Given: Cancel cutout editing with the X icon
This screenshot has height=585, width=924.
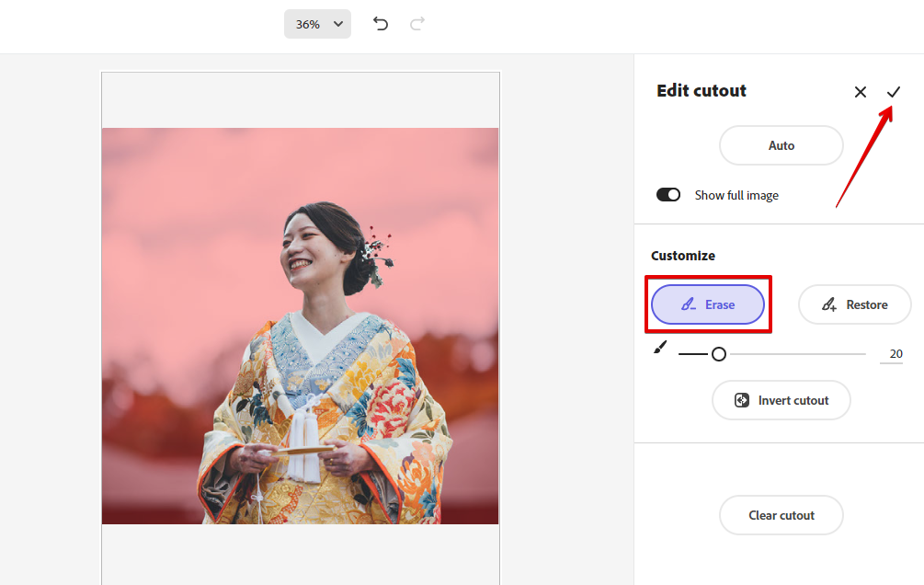Looking at the screenshot, I should (861, 92).
